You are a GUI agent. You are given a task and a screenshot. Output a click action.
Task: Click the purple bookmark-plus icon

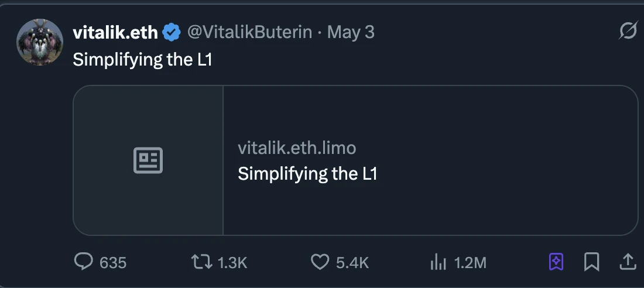click(x=556, y=262)
